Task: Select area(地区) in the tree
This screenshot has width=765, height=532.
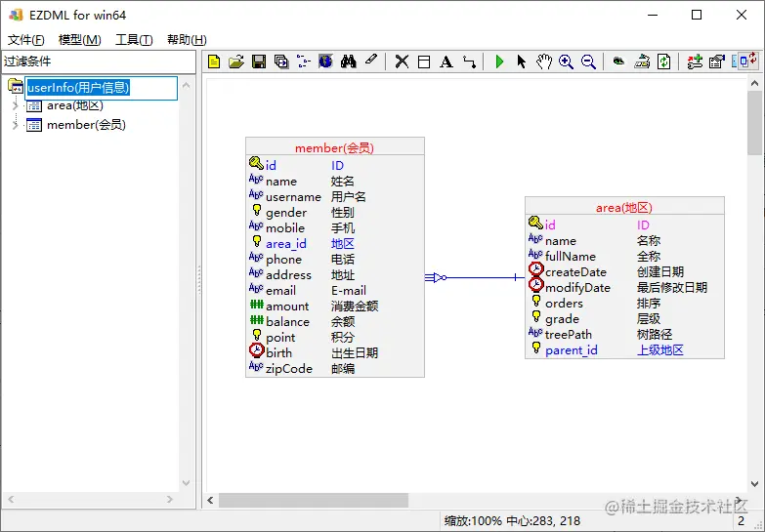Action: click(x=74, y=105)
